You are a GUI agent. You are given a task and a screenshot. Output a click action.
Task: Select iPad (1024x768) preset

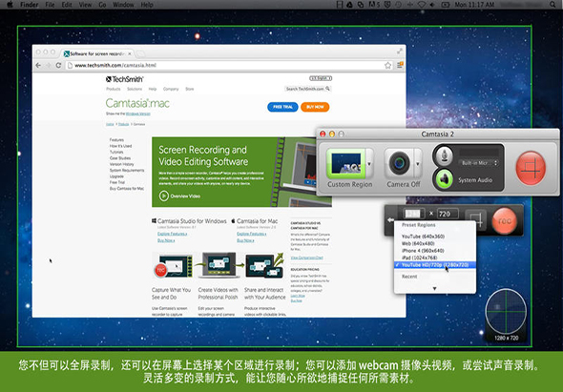435,258
